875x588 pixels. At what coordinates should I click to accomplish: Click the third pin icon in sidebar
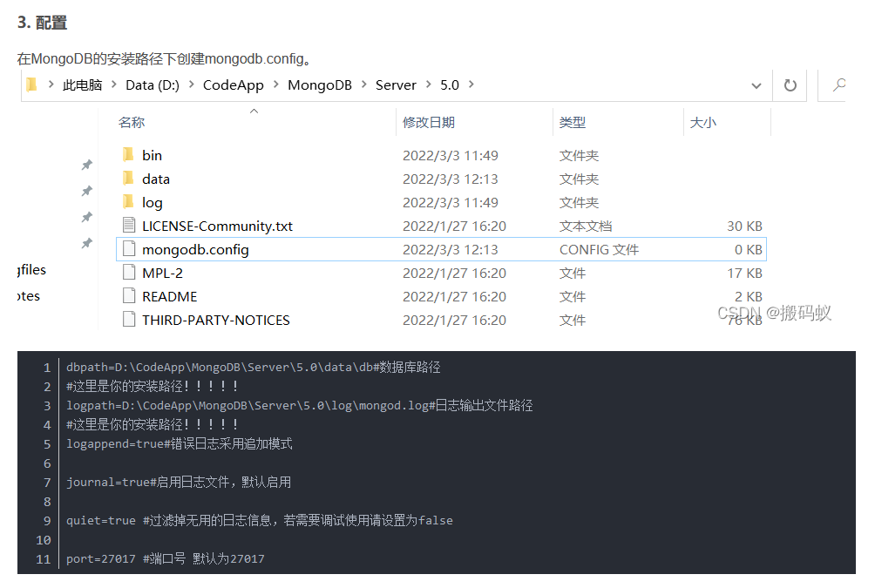86,216
